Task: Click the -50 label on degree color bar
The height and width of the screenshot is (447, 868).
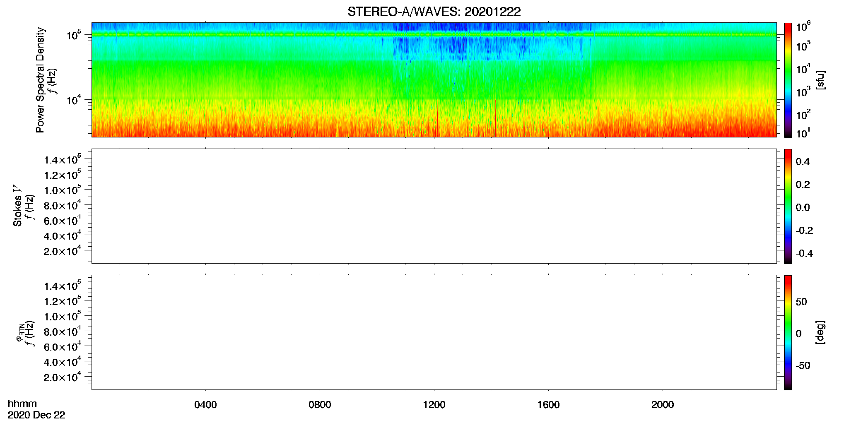Action: pyautogui.click(x=803, y=365)
